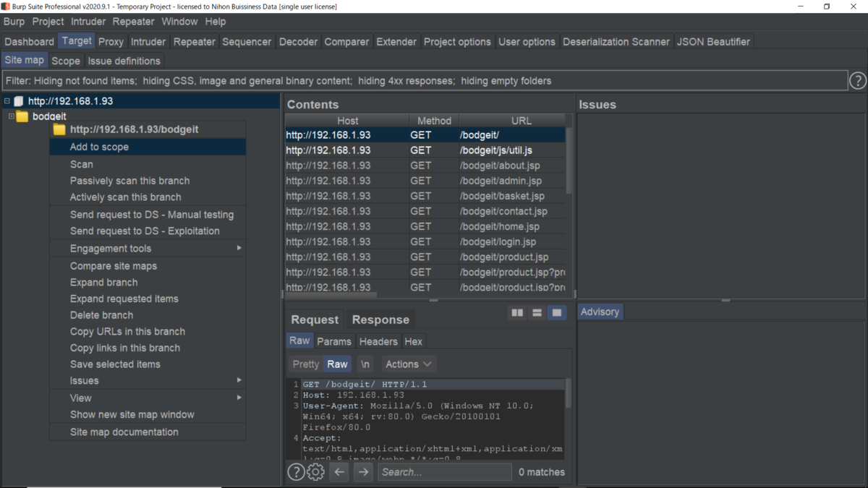Switch to the Extender tab
This screenshot has width=868, height=488.
point(396,42)
